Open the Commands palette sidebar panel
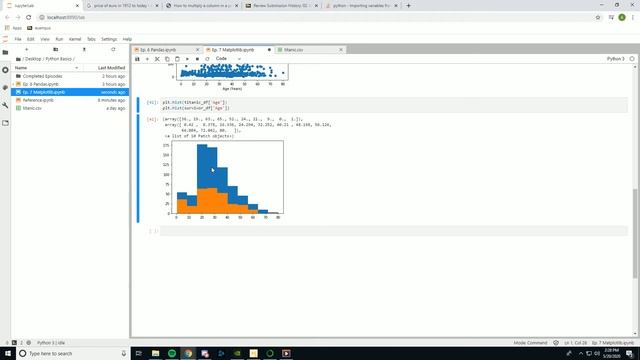Image resolution: width=640 pixels, height=360 pixels. pyautogui.click(x=5, y=88)
